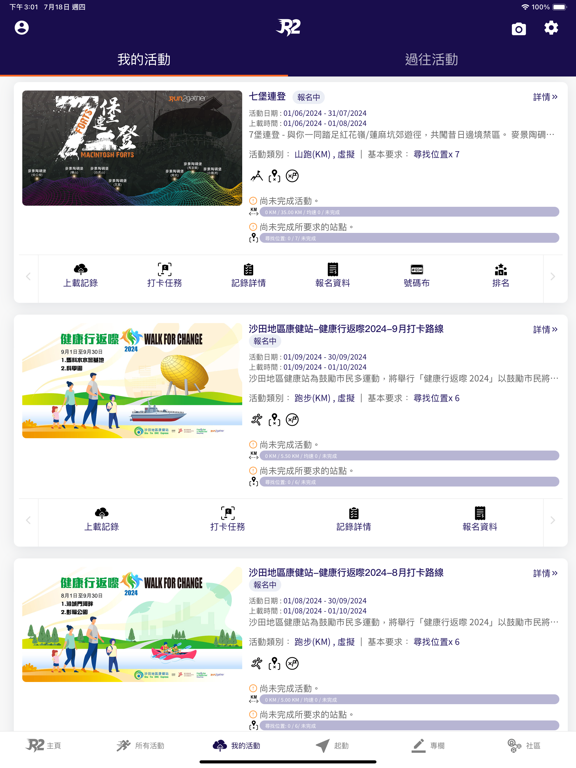Viewport: 576px width, 768px height.
Task: Open the 8月打卡路線 banner image
Action: coord(132,624)
